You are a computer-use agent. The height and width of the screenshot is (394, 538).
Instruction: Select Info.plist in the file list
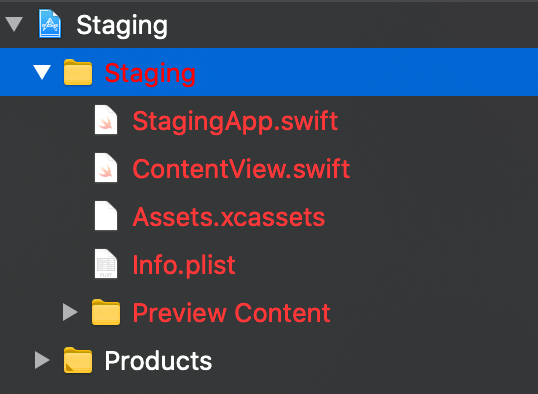pyautogui.click(x=184, y=265)
